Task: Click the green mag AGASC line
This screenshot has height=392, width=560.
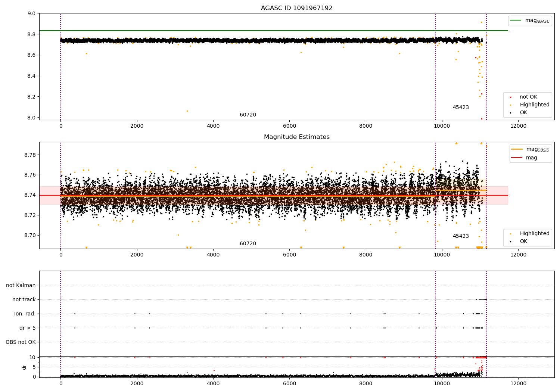Action: pos(274,31)
